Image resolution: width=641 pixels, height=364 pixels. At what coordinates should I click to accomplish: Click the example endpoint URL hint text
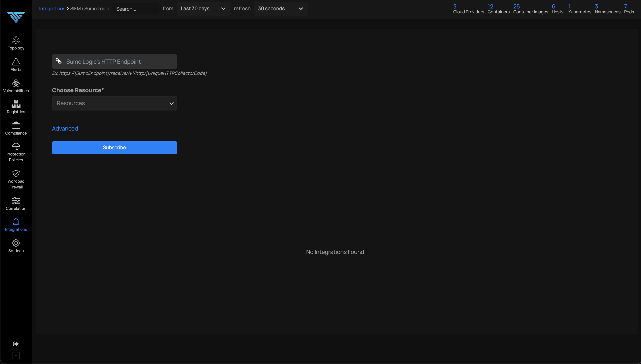[129, 73]
